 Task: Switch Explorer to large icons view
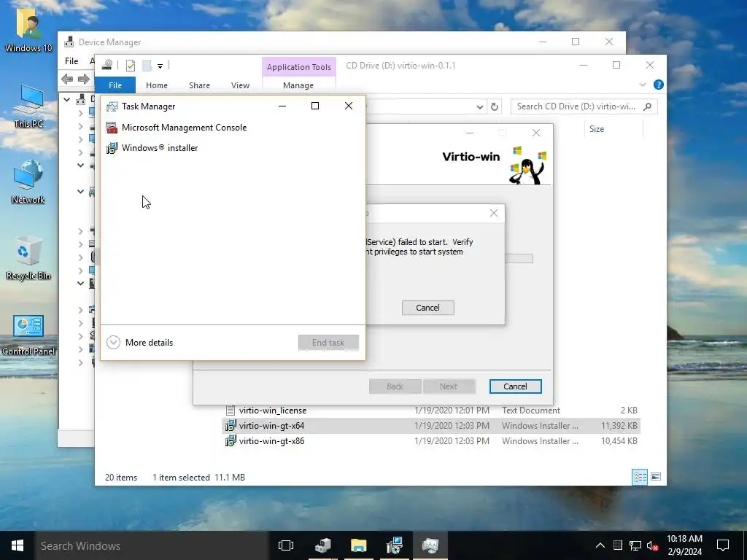pos(656,477)
